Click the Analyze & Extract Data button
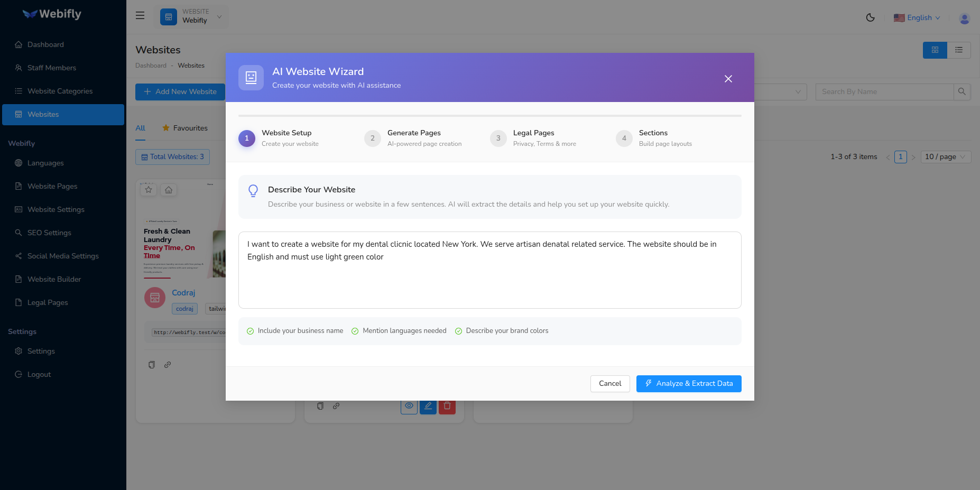Image resolution: width=980 pixels, height=490 pixels. (x=689, y=383)
